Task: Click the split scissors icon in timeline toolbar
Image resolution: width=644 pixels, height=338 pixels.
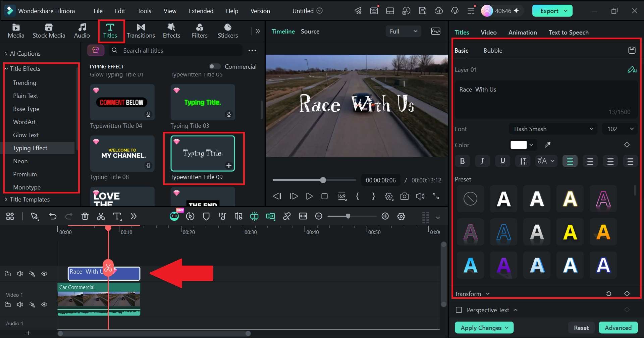Action: pos(101,217)
